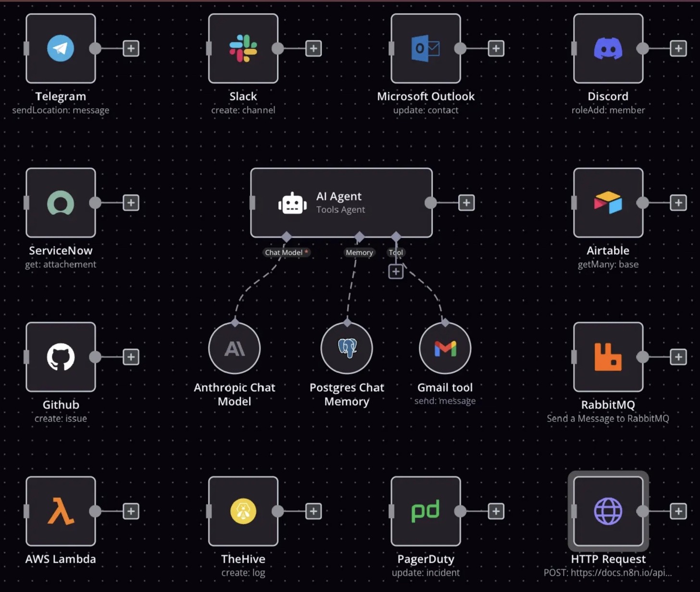
Task: Click the Postgres Chat Memory sub-node
Action: (x=347, y=348)
